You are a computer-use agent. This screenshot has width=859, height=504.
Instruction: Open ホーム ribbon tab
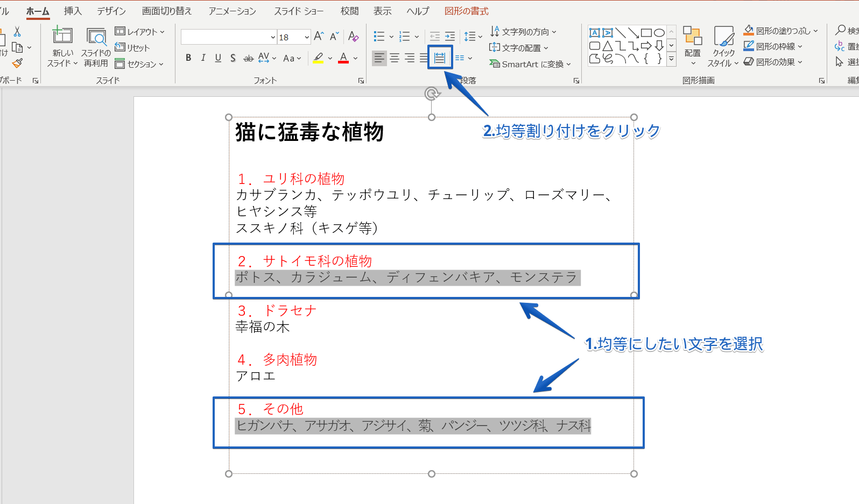[38, 11]
